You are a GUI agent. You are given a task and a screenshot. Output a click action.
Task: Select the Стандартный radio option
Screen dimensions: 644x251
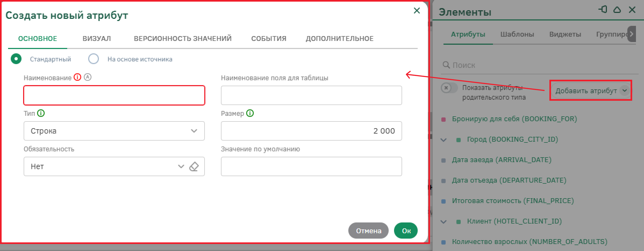[x=16, y=59]
